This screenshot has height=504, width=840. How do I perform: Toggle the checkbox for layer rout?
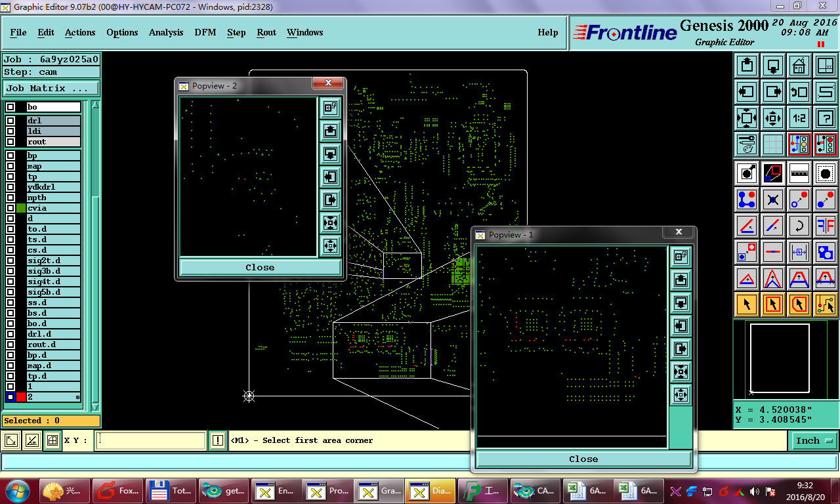coord(10,142)
